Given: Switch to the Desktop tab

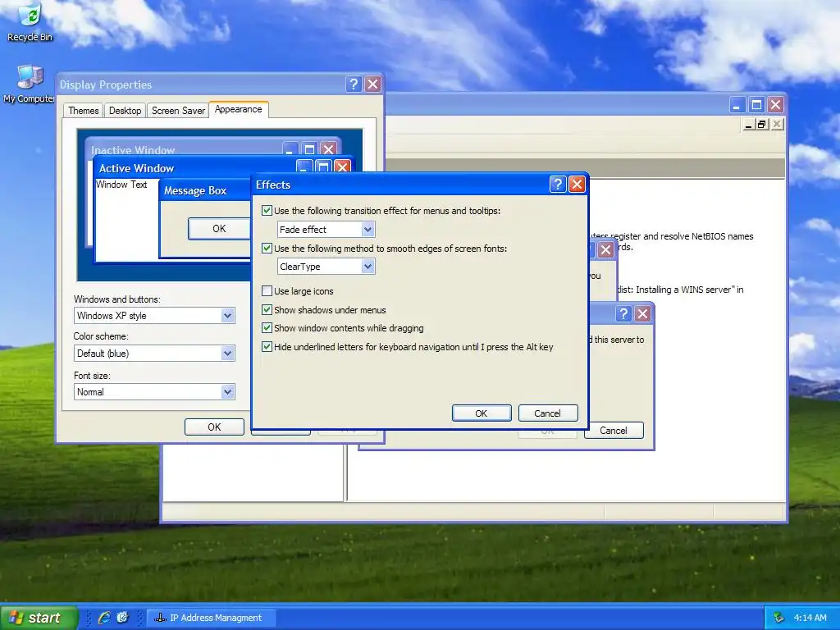Looking at the screenshot, I should pos(125,111).
